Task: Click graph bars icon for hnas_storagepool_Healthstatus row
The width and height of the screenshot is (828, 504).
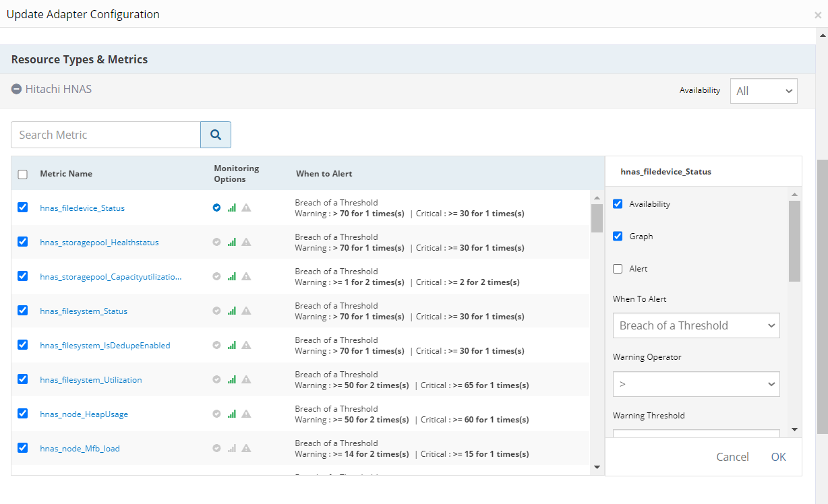Action: [232, 242]
